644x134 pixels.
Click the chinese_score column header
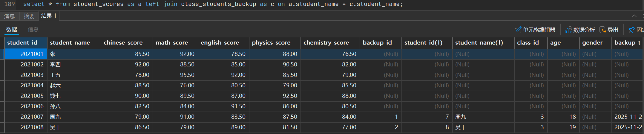(x=127, y=43)
